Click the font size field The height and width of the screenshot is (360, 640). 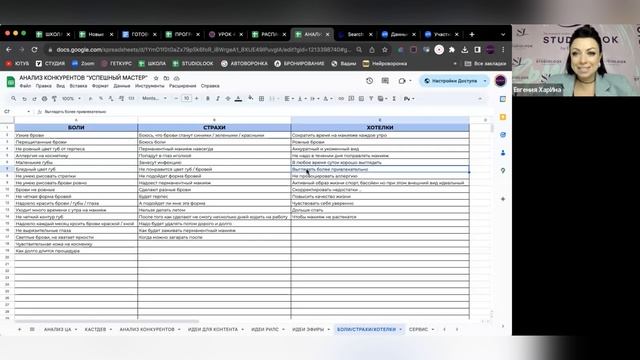coord(187,98)
